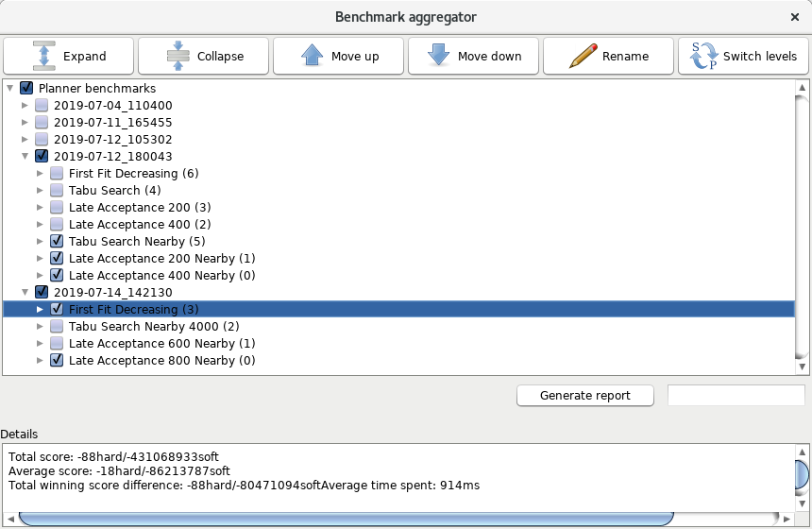Click the Rename pencil icon
812x529 pixels.
click(x=584, y=56)
